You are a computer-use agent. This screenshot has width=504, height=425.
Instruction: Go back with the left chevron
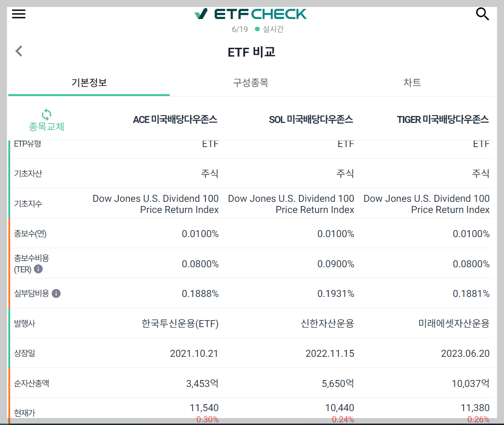(x=19, y=51)
